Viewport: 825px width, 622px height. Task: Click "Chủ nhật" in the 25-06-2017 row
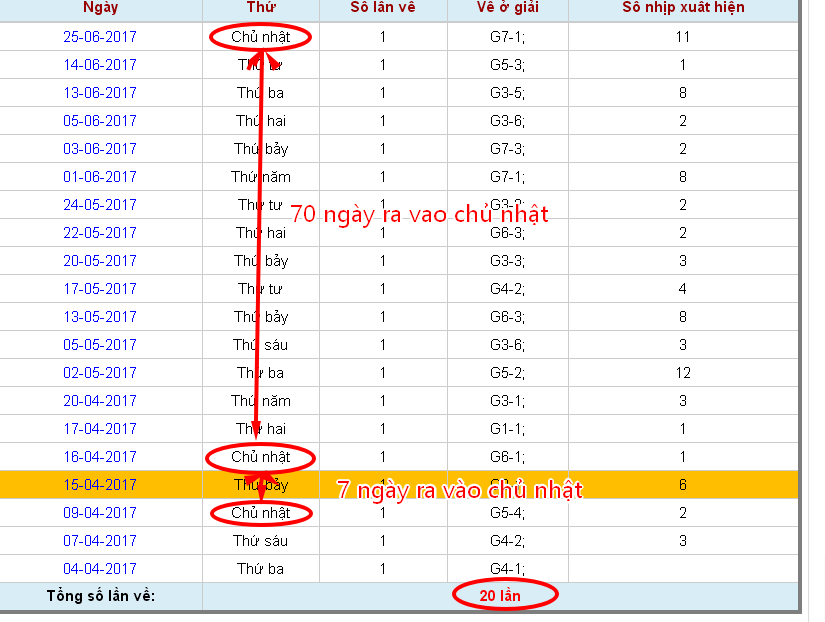261,37
